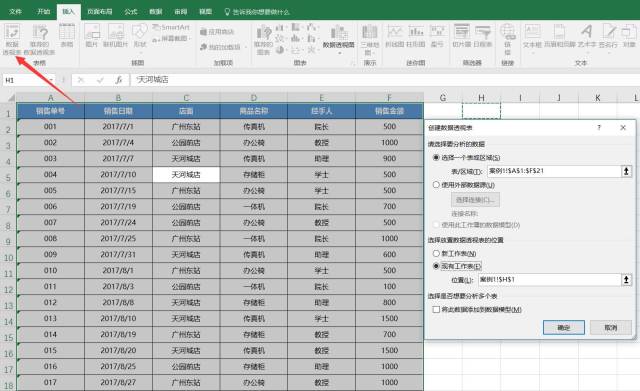Switch to the 开始 (Home) tab
The image size is (640, 391).
[x=44, y=11]
